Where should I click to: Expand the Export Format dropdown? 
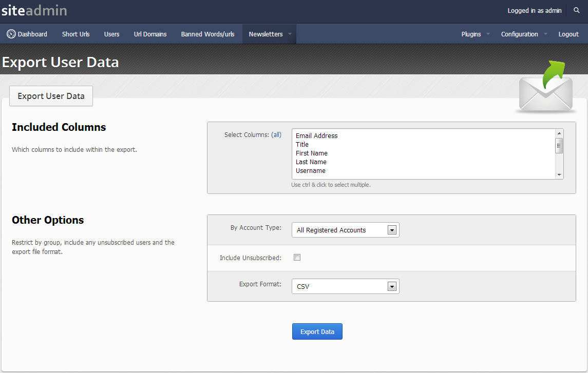point(345,286)
